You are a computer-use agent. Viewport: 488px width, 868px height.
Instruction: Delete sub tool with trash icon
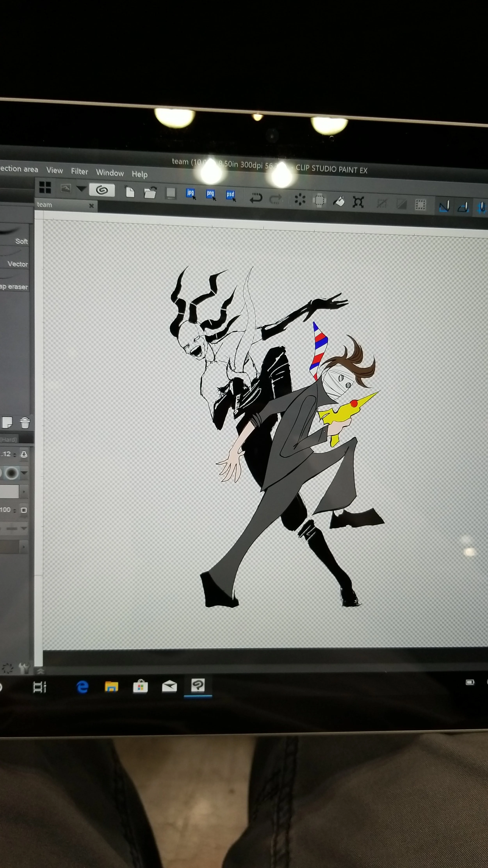click(25, 422)
